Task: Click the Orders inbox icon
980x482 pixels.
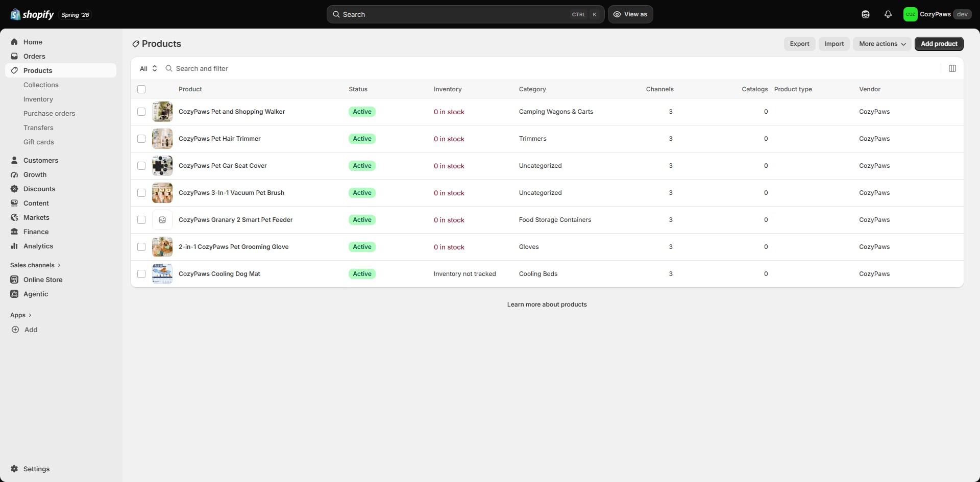Action: (x=14, y=56)
